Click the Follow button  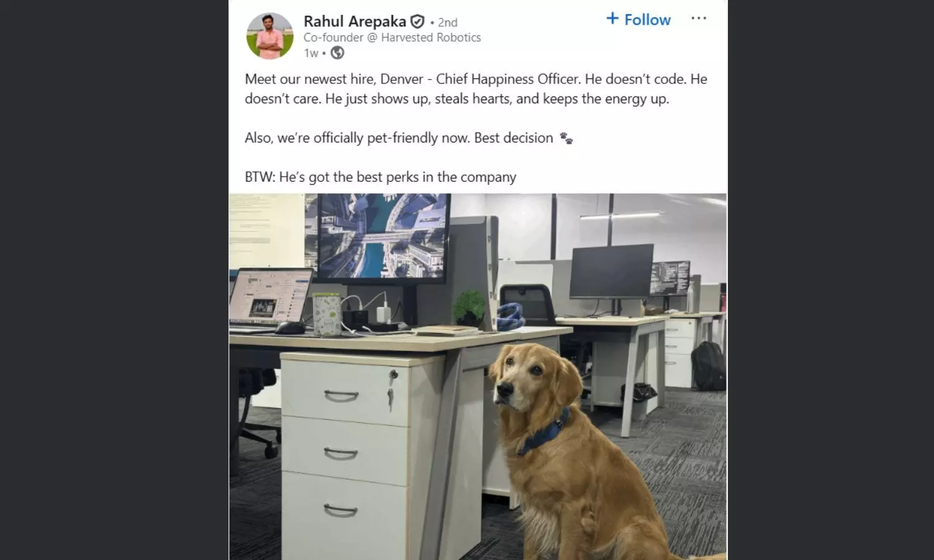point(638,20)
